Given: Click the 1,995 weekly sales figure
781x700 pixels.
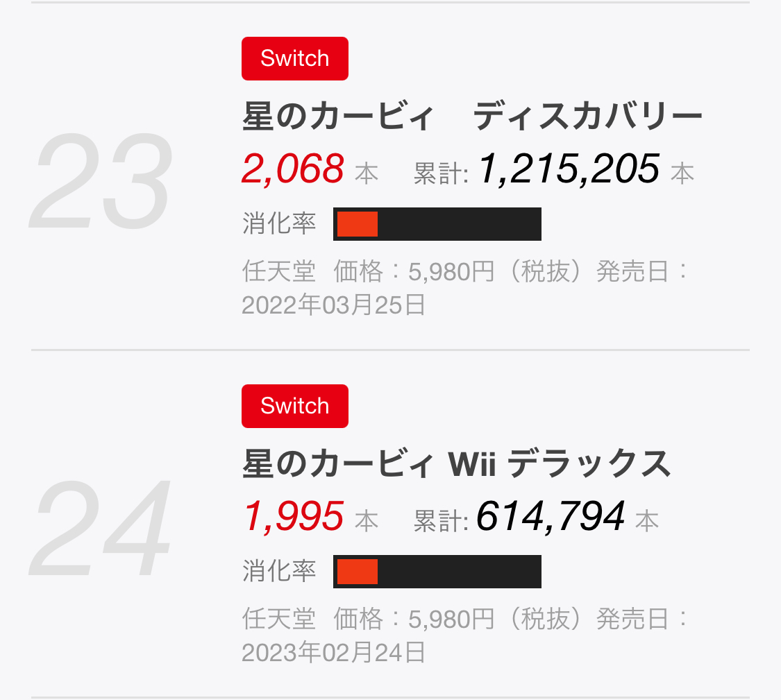Looking at the screenshot, I should (x=293, y=516).
